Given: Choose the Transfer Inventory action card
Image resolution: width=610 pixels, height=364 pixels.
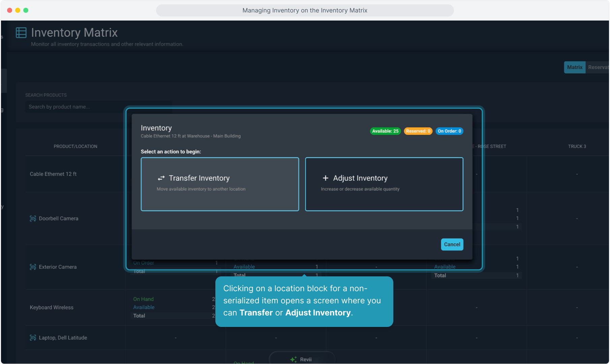Looking at the screenshot, I should [x=220, y=184].
